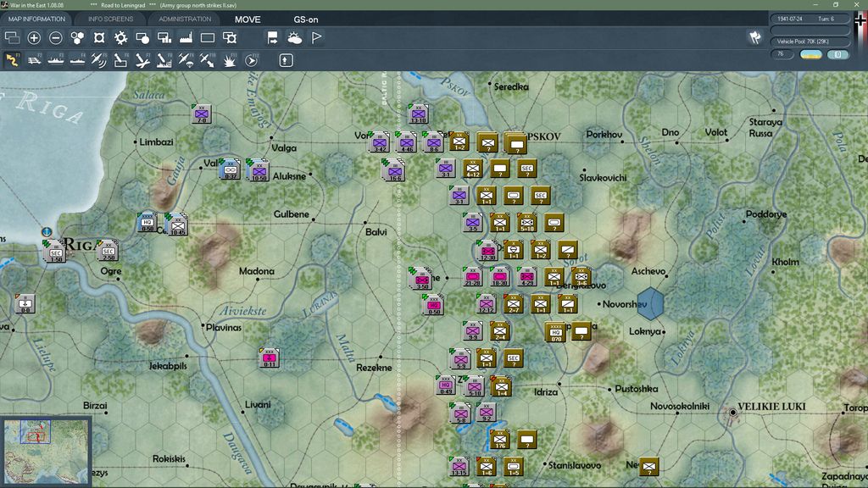Select the F7 bomb airfield icon
Viewport: 868px width, 488px height.
tap(142, 60)
